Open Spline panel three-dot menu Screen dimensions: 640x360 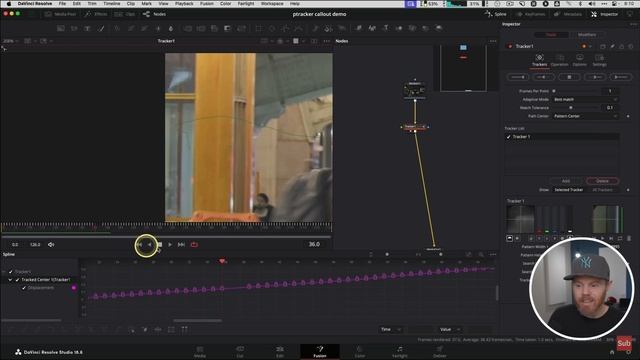pyautogui.click(x=493, y=254)
